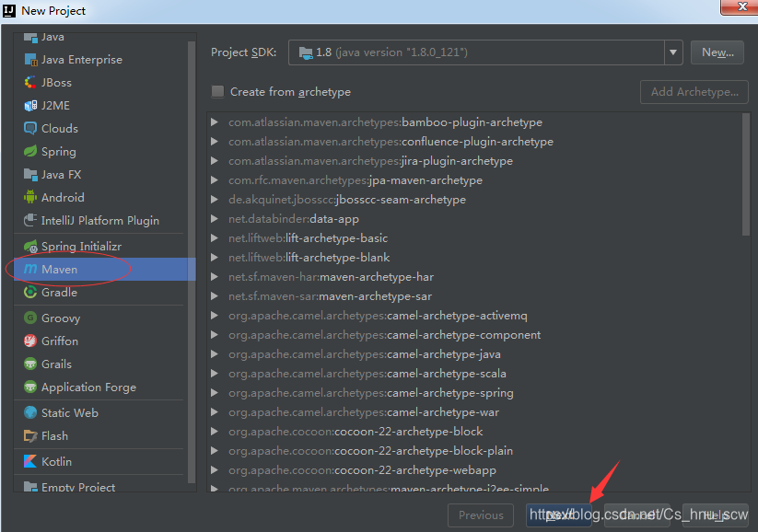Click the Add Archetype... button
This screenshot has width=758, height=532.
pyautogui.click(x=694, y=92)
